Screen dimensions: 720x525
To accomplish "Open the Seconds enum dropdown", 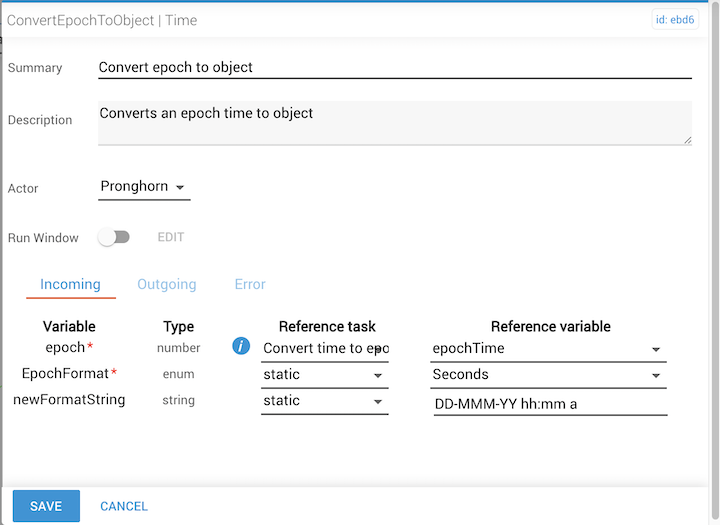I will [x=549, y=375].
